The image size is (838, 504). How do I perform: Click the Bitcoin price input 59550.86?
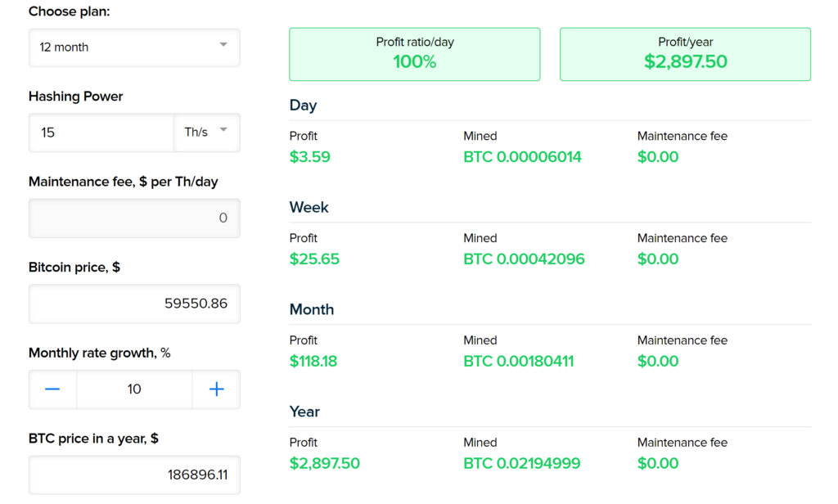pos(134,304)
